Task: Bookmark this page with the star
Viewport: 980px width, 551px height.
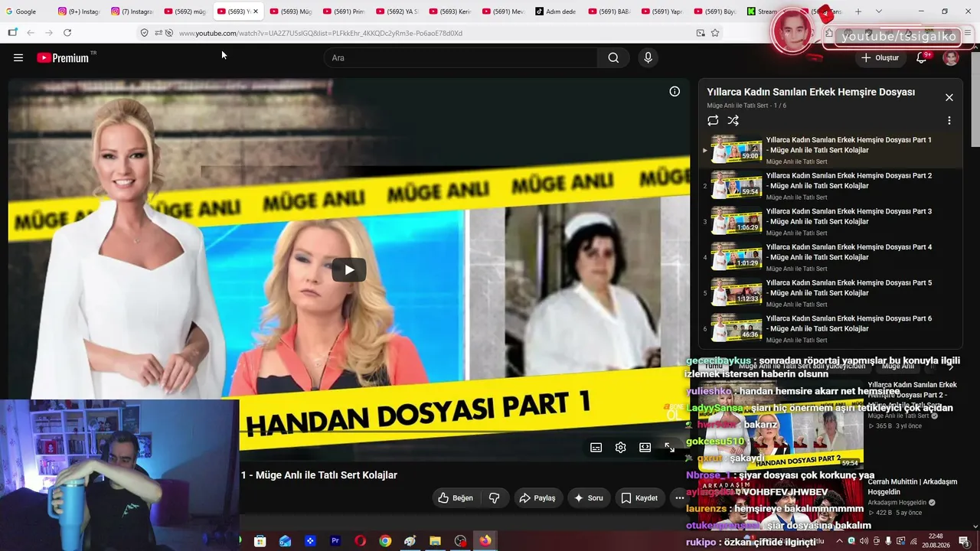Action: [x=715, y=33]
